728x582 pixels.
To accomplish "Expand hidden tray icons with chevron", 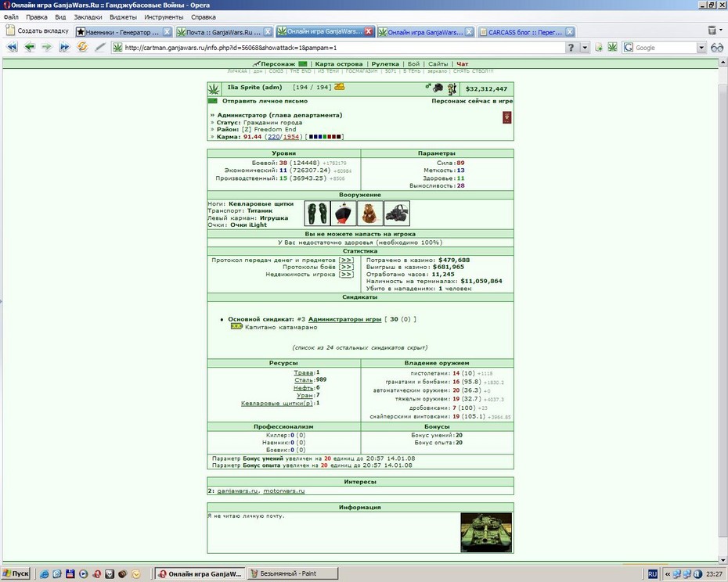I will click(668, 574).
